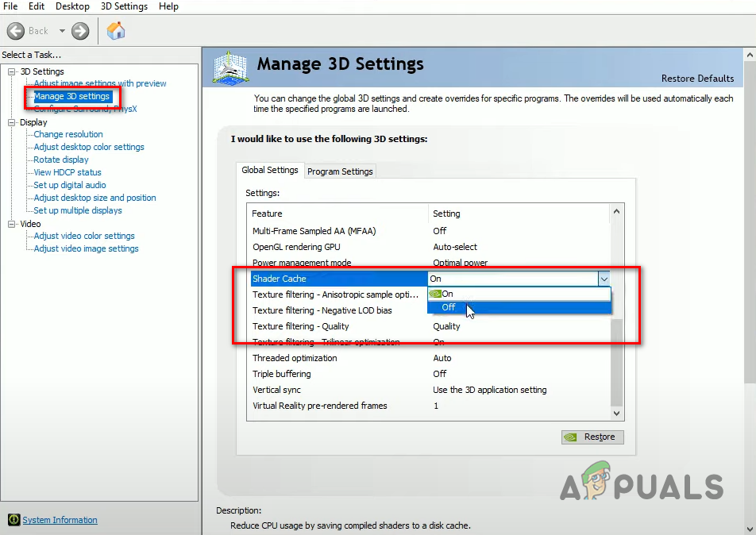Choose Off option in Shader Cache dropdown
Screen dimensions: 756x535
[519, 307]
